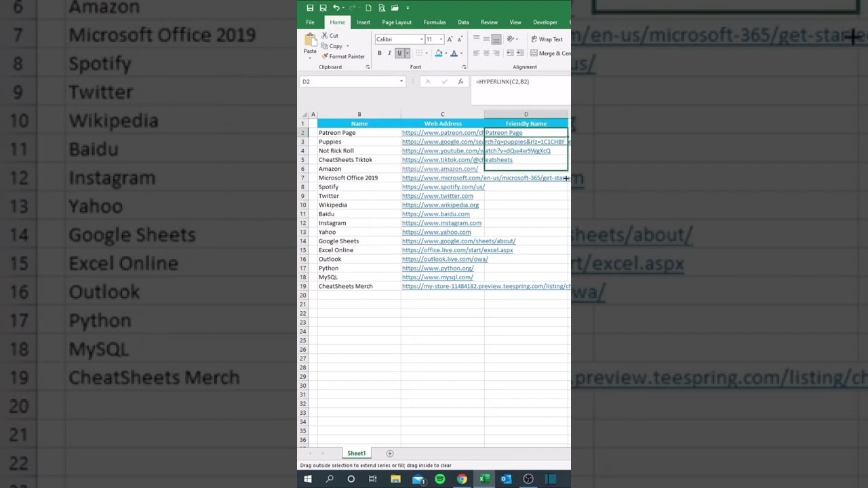Open the mysql.com link
868x488 pixels.
coord(437,277)
